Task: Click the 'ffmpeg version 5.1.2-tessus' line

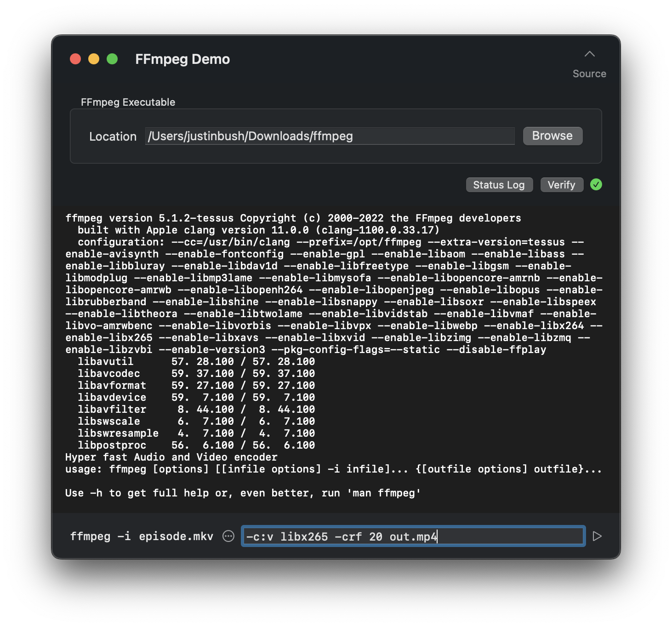Action: coord(293,218)
